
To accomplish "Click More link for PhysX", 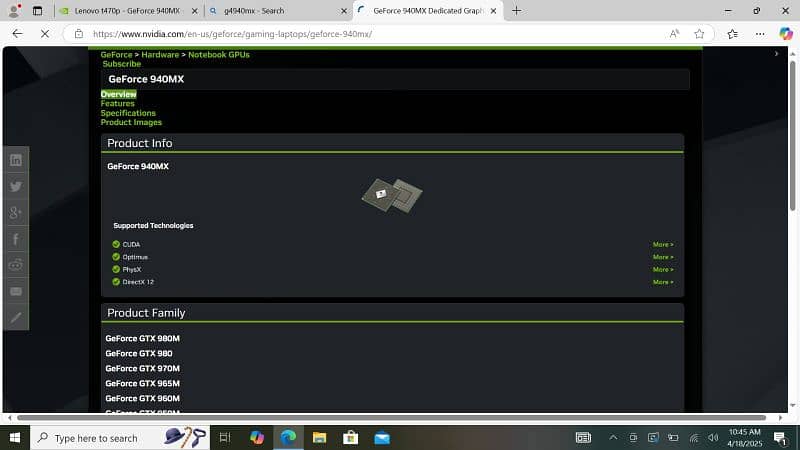I will [663, 269].
